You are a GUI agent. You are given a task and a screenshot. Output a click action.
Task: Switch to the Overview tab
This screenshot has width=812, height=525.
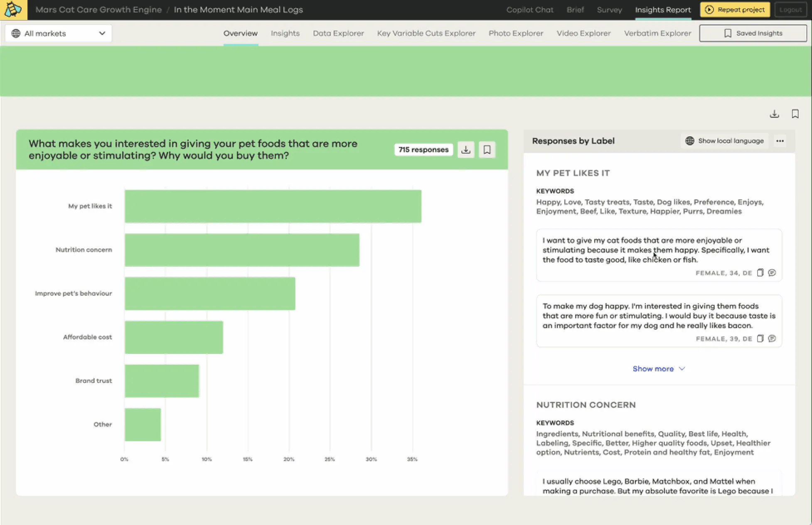click(241, 33)
